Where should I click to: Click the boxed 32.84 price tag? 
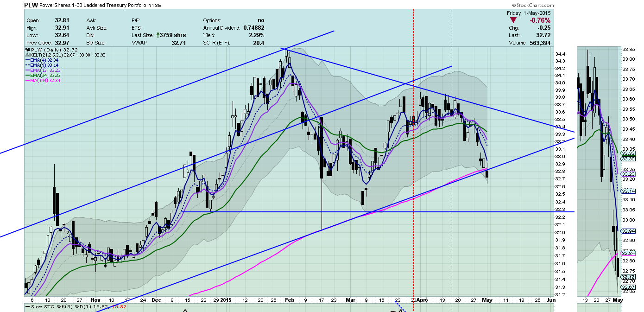click(x=628, y=253)
